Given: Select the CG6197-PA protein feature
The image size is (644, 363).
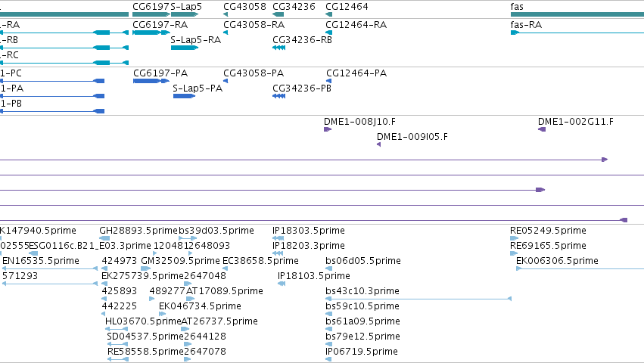Looking at the screenshot, I should tap(151, 81).
